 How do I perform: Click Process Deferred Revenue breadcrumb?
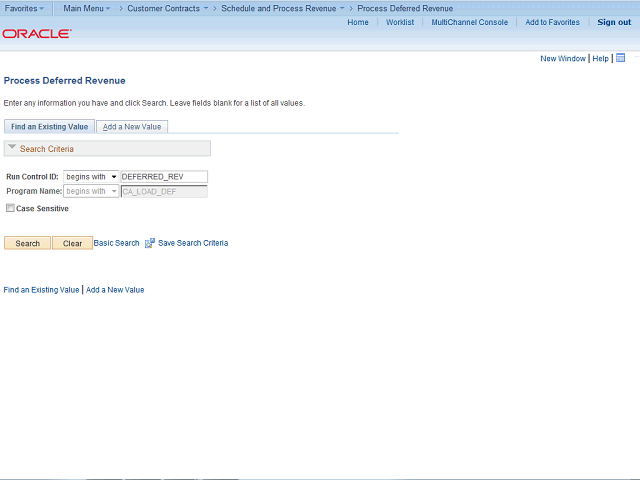click(x=405, y=8)
